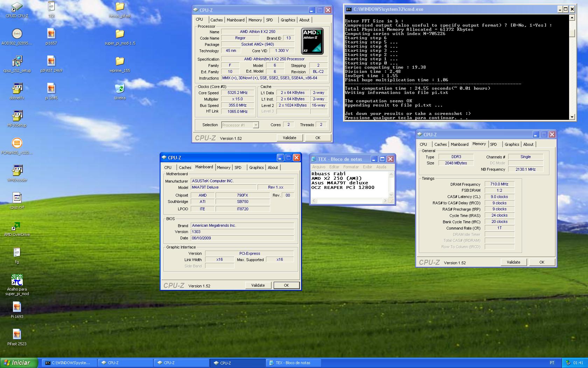The width and height of the screenshot is (588, 368).
Task: Open the AOD302_02895 desktop icon
Action: pyautogui.click(x=17, y=37)
